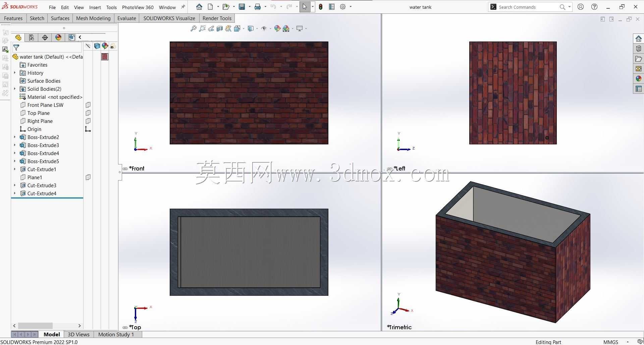Activate the Select cursor tool
Screen dimensions: 644x345
point(305,7)
